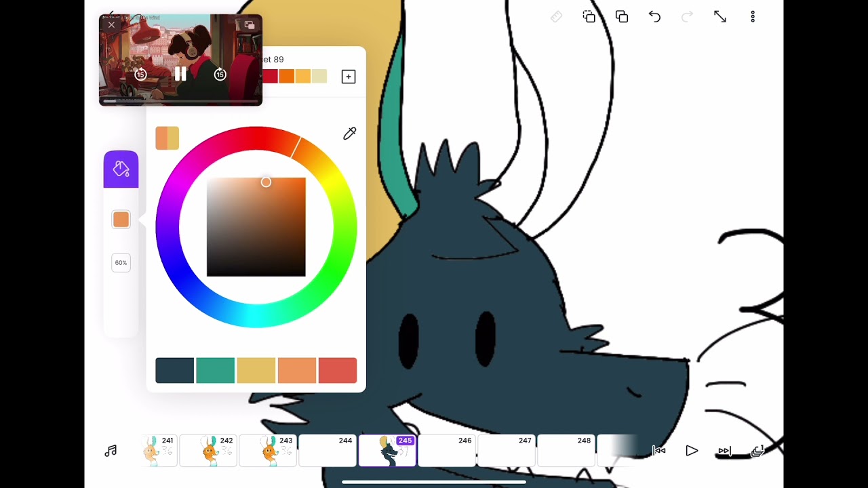Go to frame 242 thumbnail

click(208, 451)
